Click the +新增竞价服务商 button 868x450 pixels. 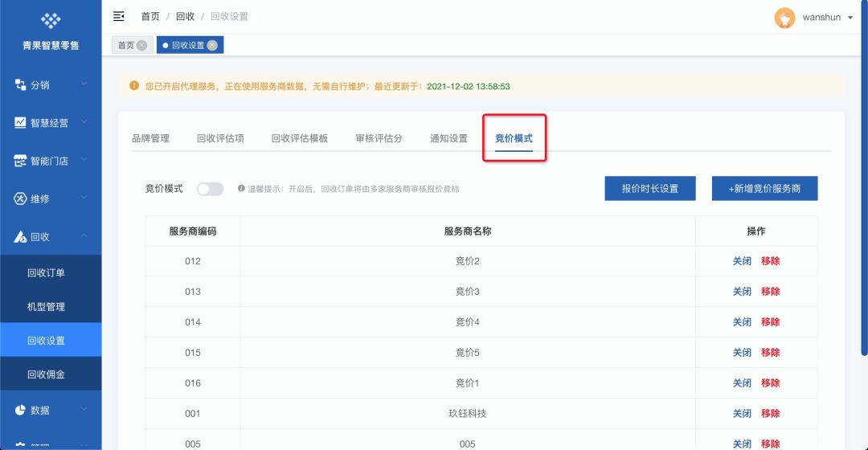[764, 188]
